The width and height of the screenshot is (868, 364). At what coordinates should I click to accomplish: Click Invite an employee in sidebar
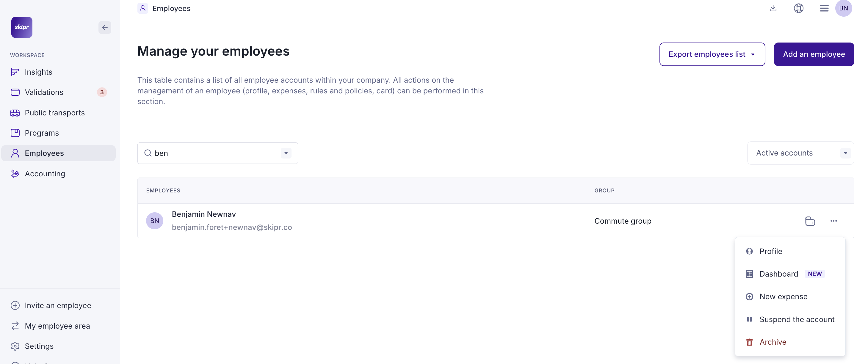click(58, 305)
